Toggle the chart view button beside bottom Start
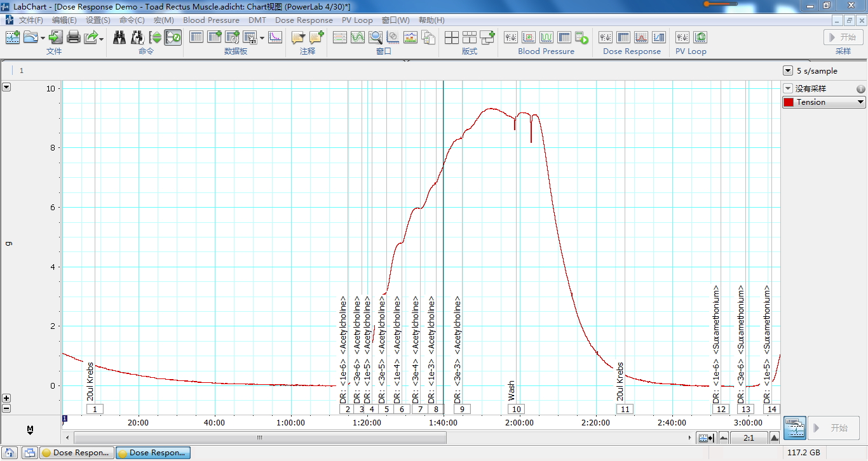 pyautogui.click(x=794, y=428)
